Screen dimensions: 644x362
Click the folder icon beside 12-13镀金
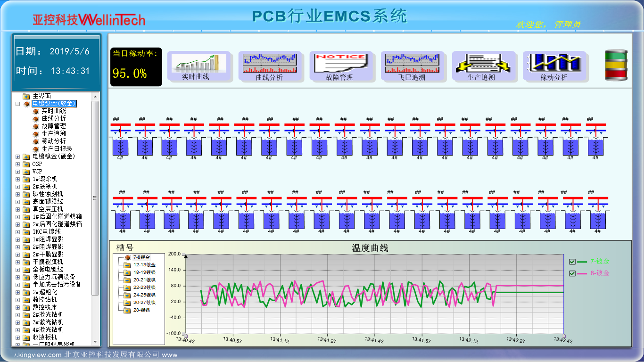pos(127,265)
